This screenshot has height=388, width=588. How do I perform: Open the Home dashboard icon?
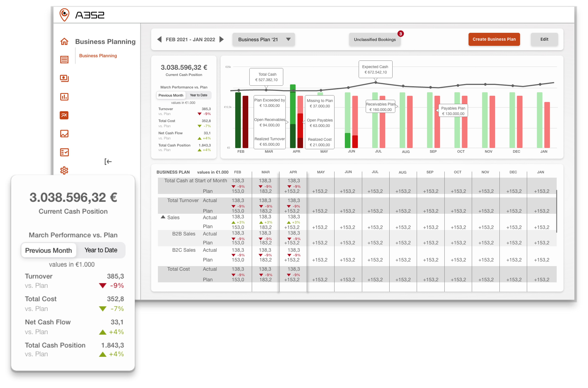[64, 42]
